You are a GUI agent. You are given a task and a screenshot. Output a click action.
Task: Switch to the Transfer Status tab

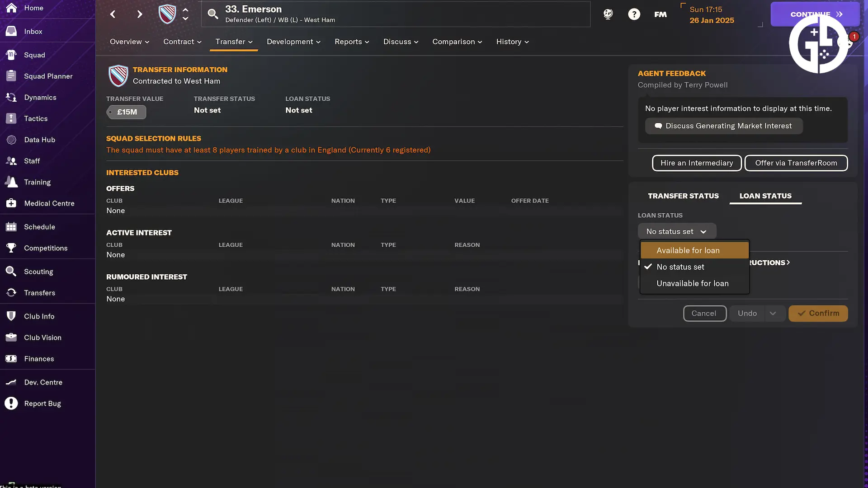tap(683, 196)
